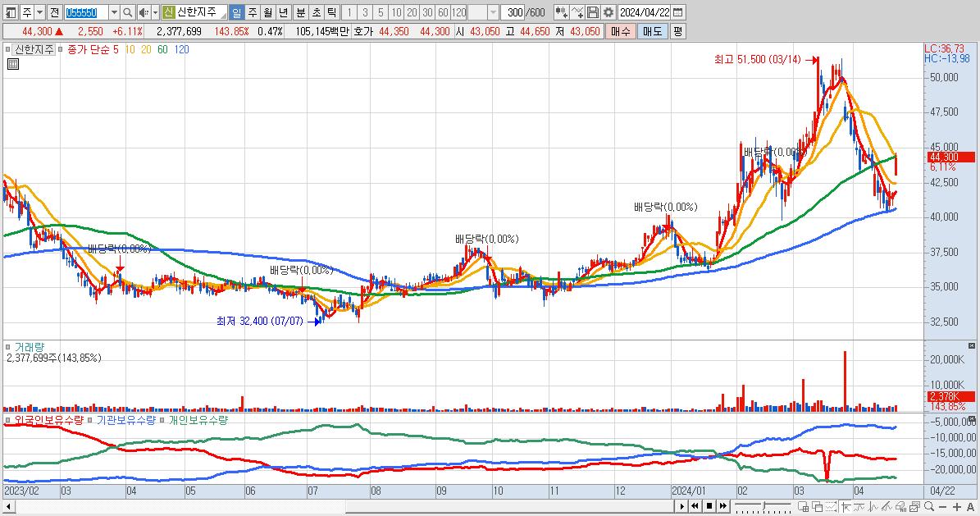980x516 pixels.
Task: Click the overlapping windows icon at bottom
Action: 817,506
